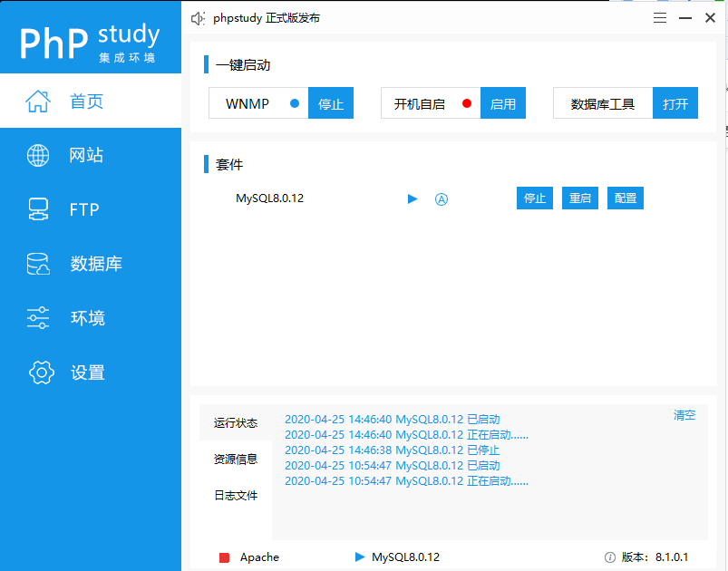Open the 环境 sidebar tab

91,318
